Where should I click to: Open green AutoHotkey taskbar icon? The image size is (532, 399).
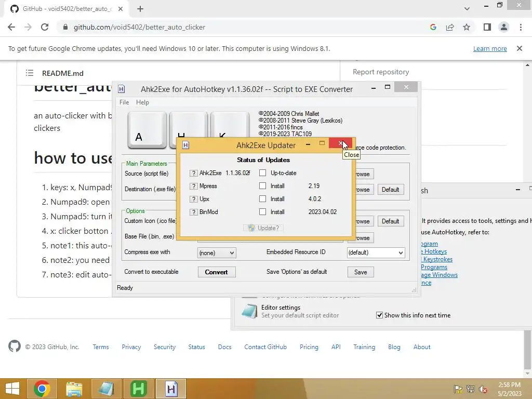click(138, 389)
